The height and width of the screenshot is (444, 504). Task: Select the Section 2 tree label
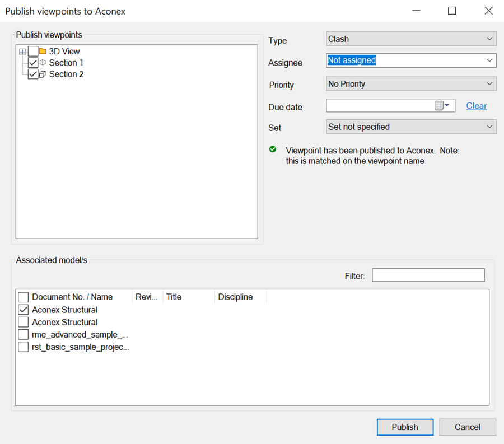[x=66, y=74]
